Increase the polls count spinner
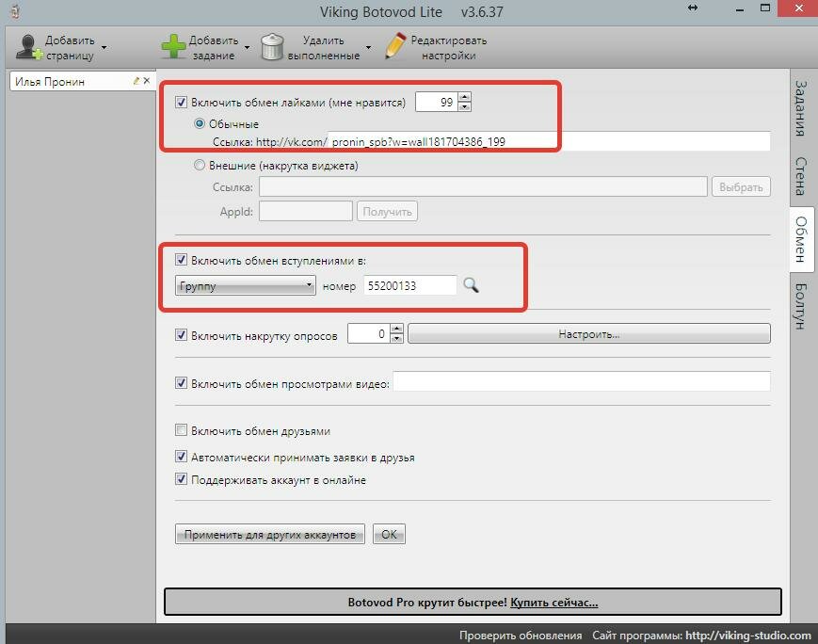Screen dimensions: 818x644 pos(397,329)
